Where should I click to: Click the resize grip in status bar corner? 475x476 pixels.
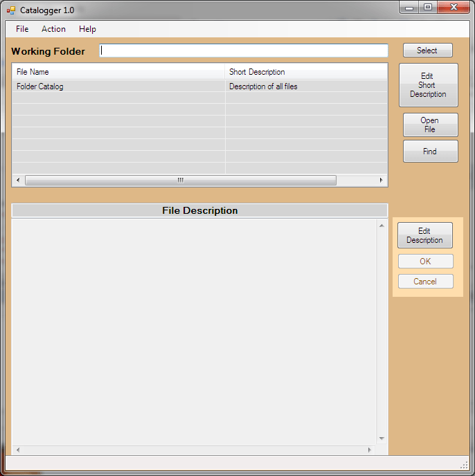pyautogui.click(x=465, y=464)
